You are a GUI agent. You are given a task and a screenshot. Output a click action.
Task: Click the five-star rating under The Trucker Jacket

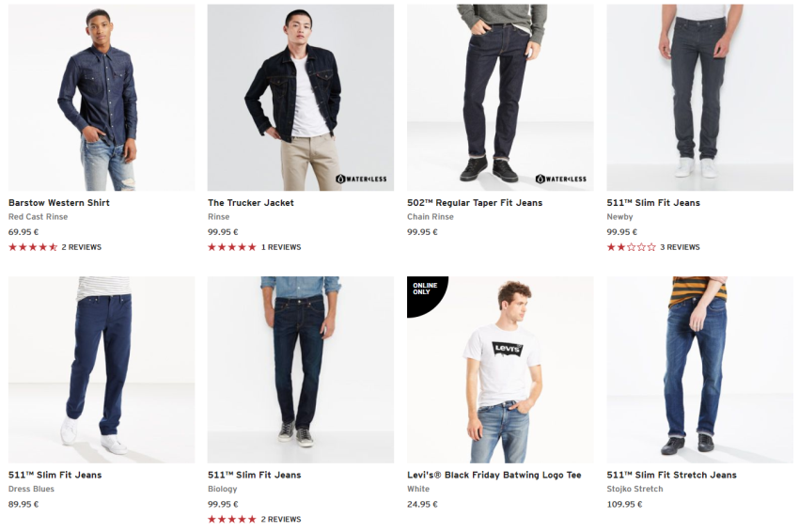point(231,247)
